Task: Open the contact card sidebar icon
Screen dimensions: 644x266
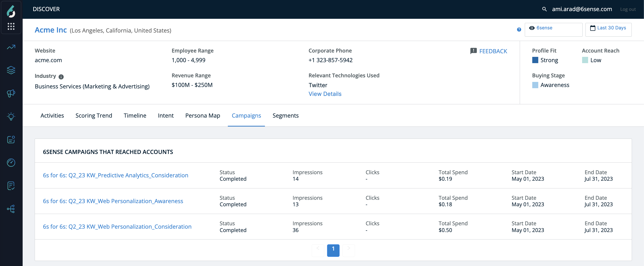Action: coord(11,140)
